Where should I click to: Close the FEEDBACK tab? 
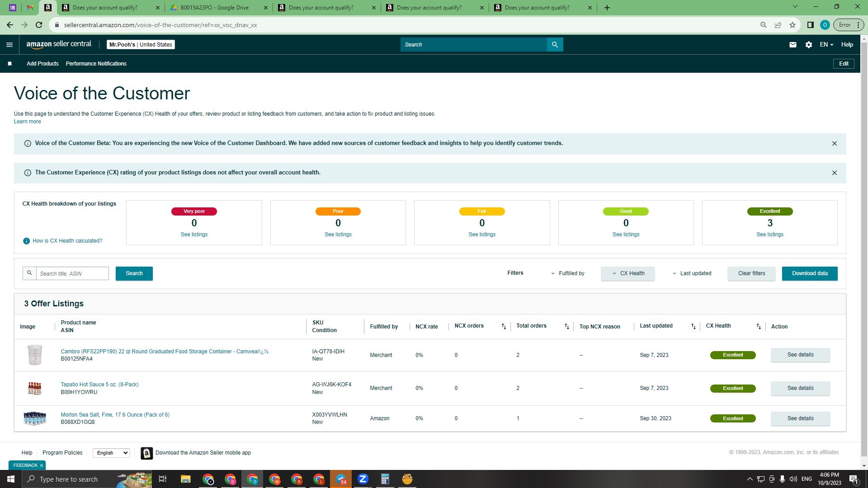[x=42, y=465]
